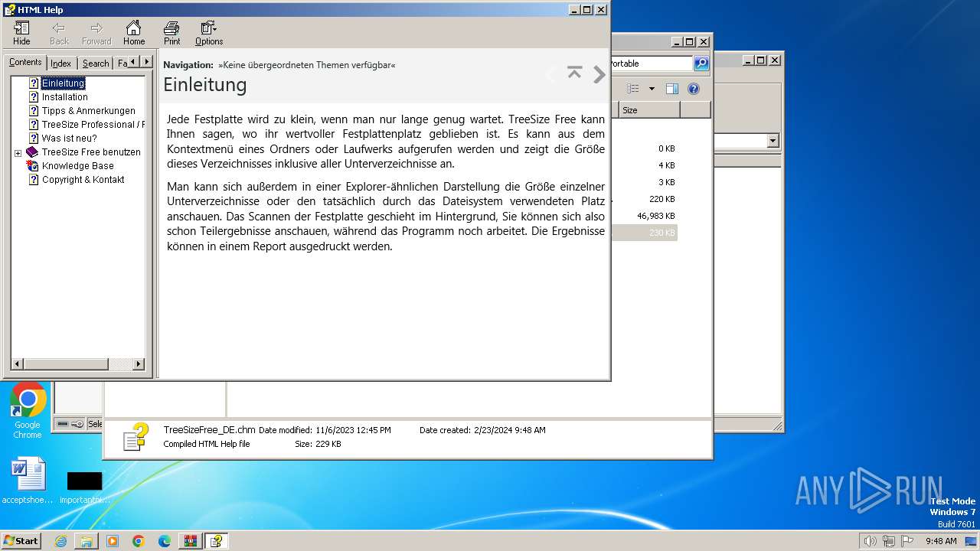Click the question page icon beside Installation

point(34,97)
